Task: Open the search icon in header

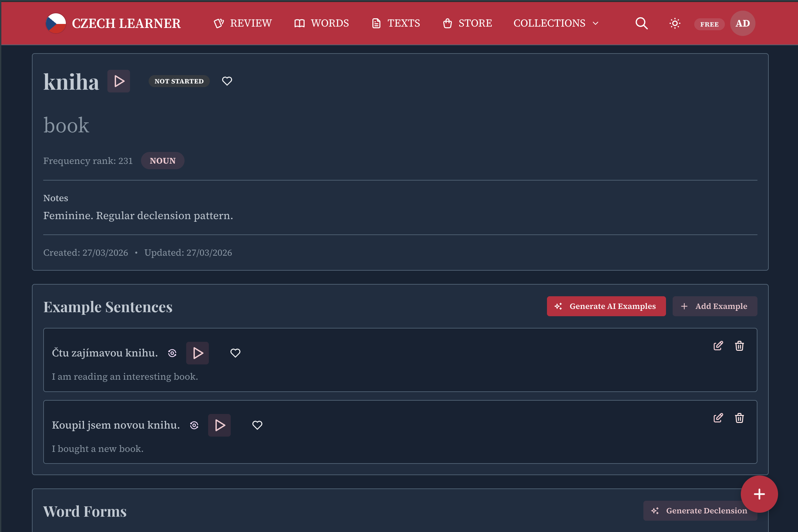Action: 641,23
